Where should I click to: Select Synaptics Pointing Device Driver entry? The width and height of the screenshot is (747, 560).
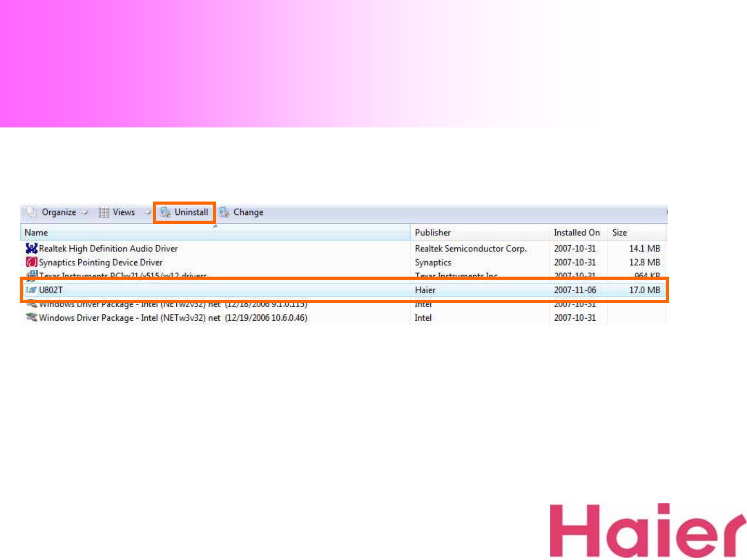[101, 263]
